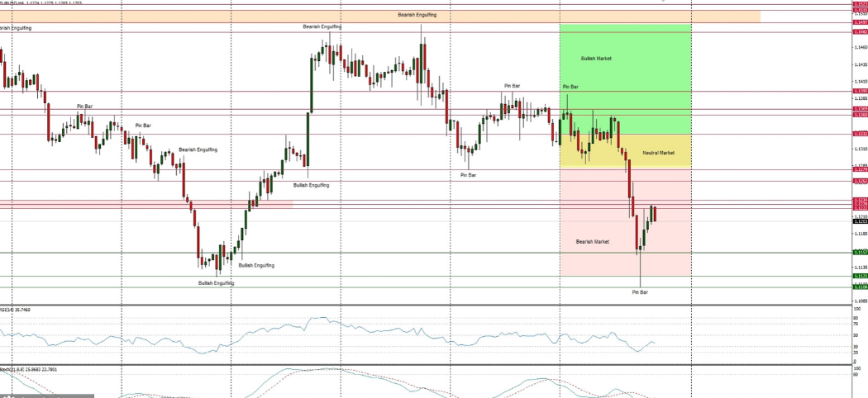Click the Pin Bar label below the latest low
868x398 pixels.
coord(640,292)
